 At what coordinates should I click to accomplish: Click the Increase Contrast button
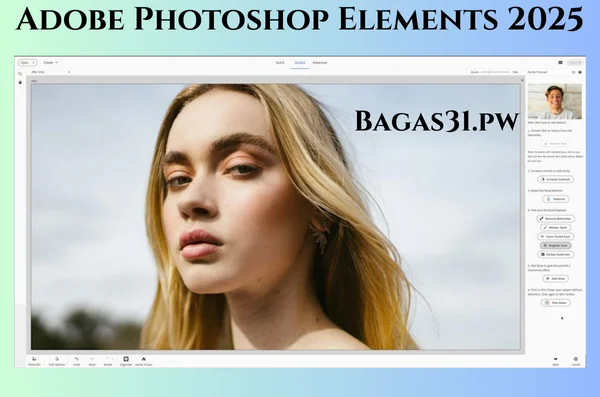(556, 179)
